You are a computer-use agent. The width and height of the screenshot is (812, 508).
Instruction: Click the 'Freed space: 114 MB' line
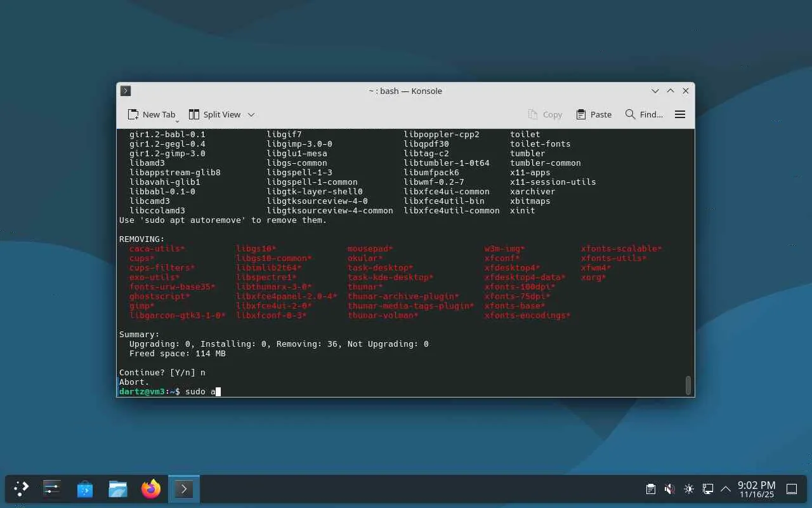(x=178, y=354)
